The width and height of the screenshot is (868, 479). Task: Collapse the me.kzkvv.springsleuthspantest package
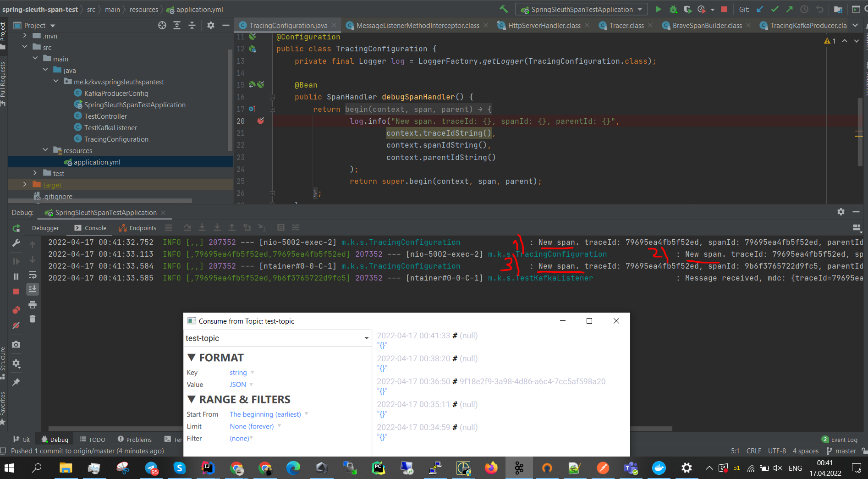[55, 82]
